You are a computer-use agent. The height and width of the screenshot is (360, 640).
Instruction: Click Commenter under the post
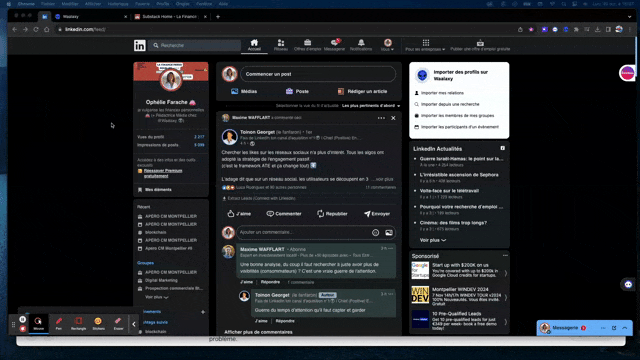coord(284,213)
